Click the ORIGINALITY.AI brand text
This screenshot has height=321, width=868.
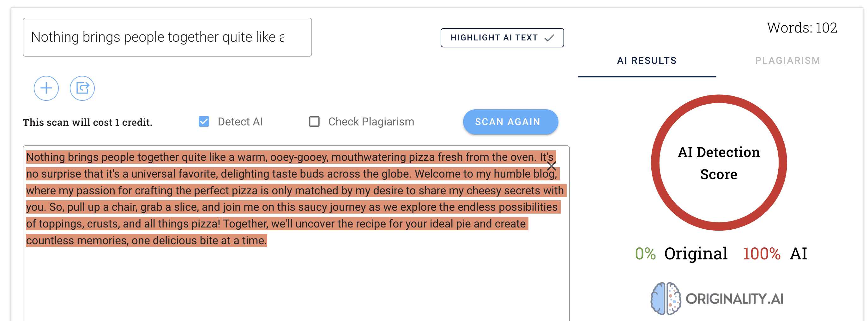pos(735,299)
